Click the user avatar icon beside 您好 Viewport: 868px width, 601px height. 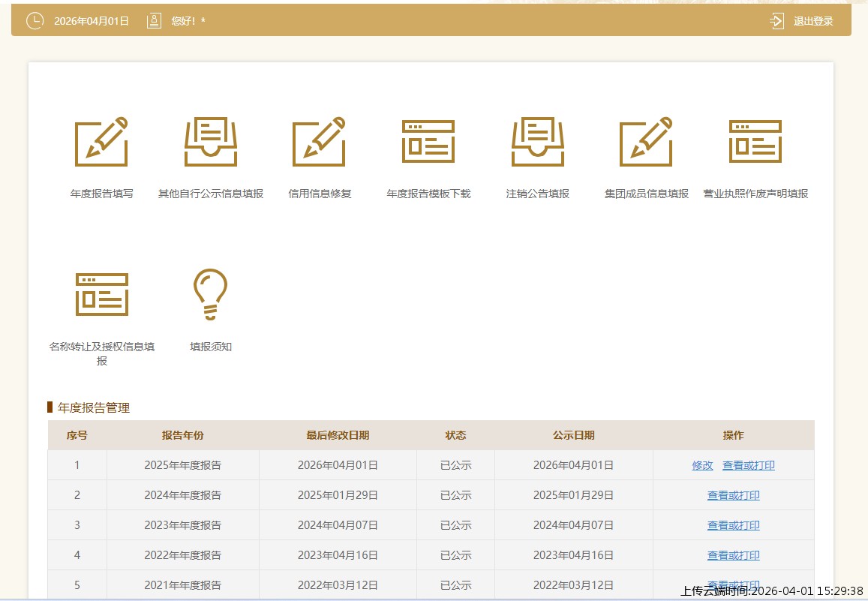(154, 21)
